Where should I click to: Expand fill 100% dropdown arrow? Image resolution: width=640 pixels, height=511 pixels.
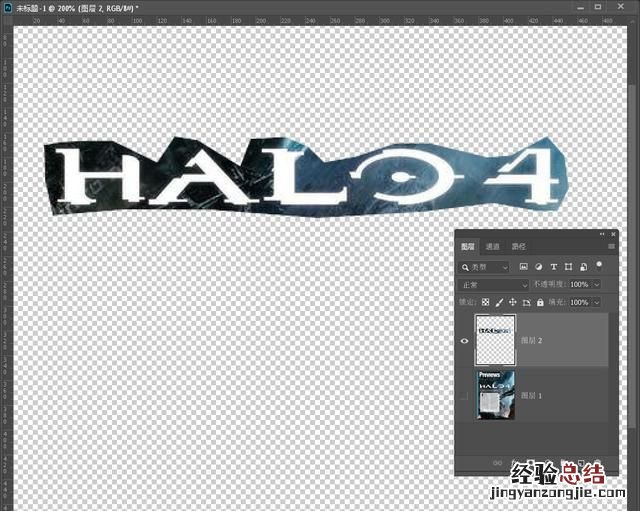click(x=597, y=302)
